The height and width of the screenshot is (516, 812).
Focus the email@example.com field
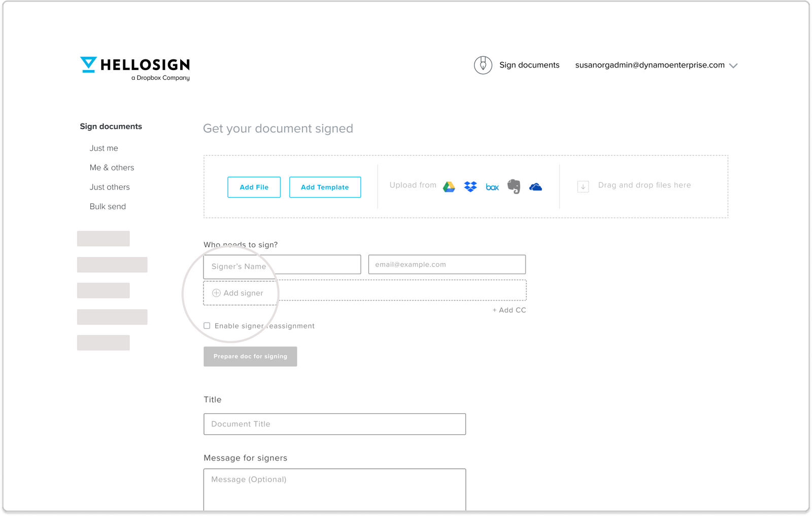[x=447, y=264]
